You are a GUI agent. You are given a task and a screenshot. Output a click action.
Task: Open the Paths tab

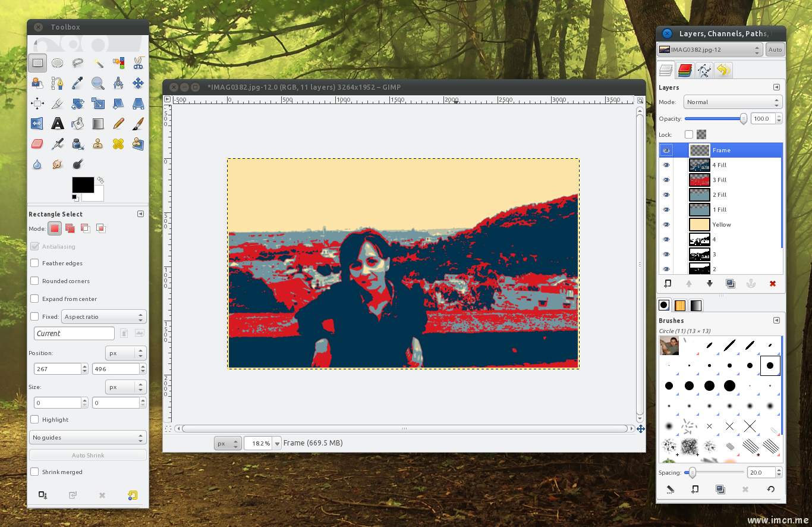click(704, 71)
